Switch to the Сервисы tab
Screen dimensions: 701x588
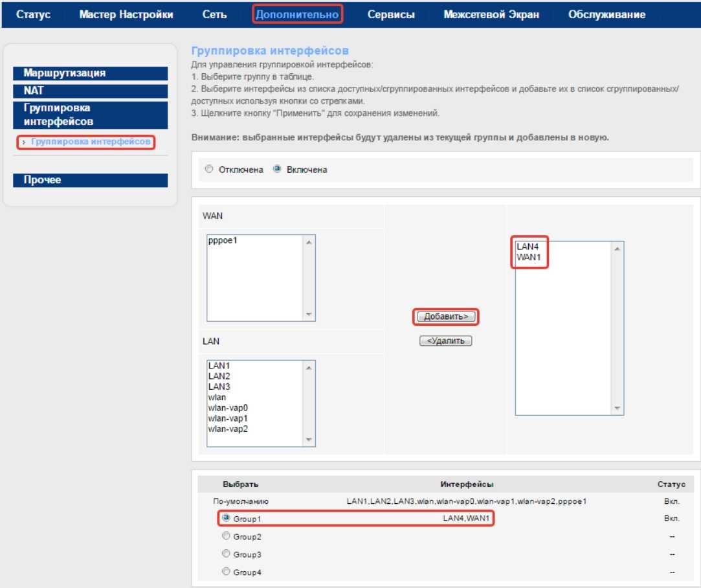[391, 14]
